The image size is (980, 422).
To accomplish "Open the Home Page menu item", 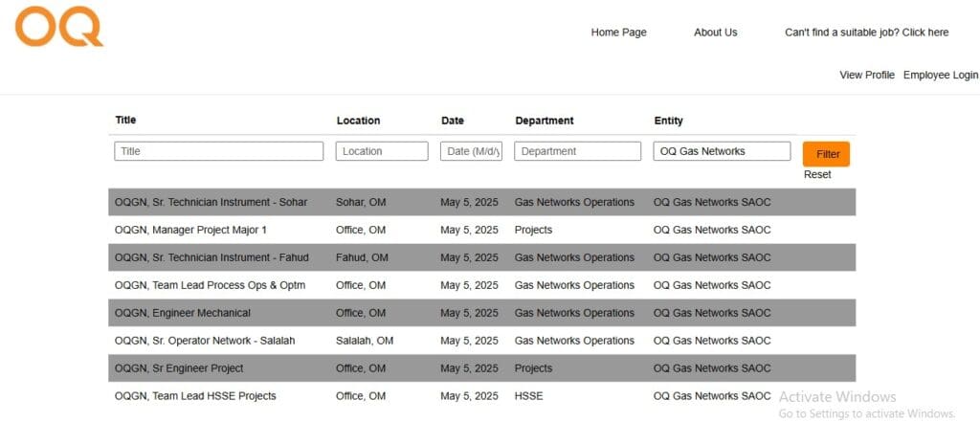I will [619, 33].
